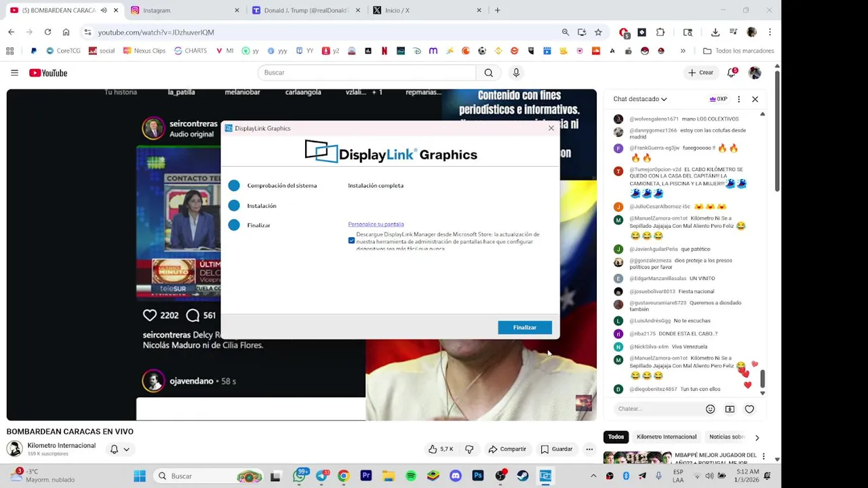The image size is (868, 488).
Task: Open the 0XP channel points badge
Action: (718, 99)
